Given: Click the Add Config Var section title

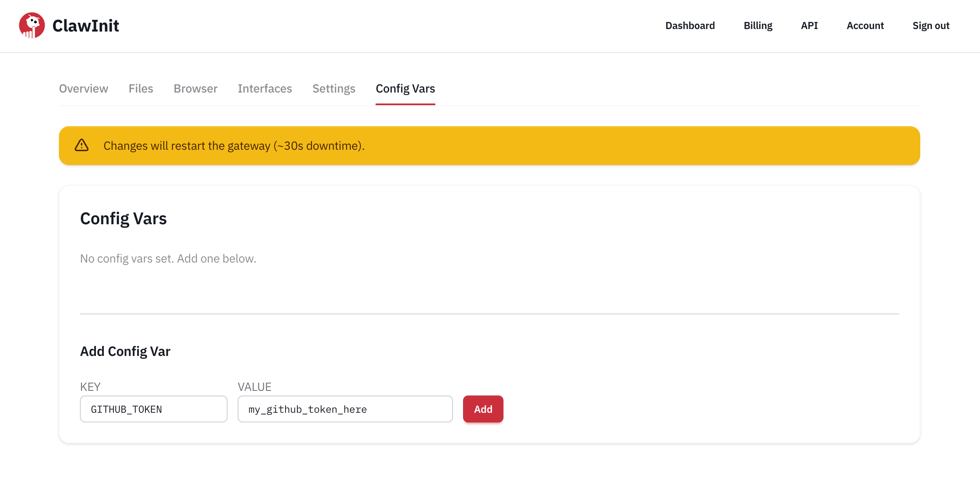Looking at the screenshot, I should [125, 351].
